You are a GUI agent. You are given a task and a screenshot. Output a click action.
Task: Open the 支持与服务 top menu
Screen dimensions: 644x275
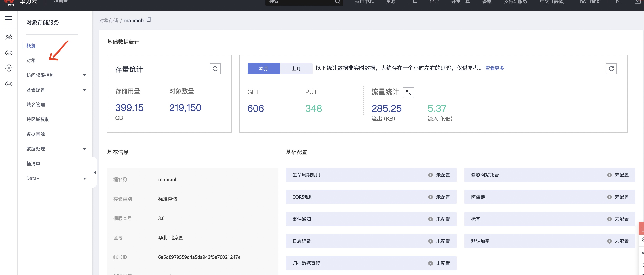516,2
